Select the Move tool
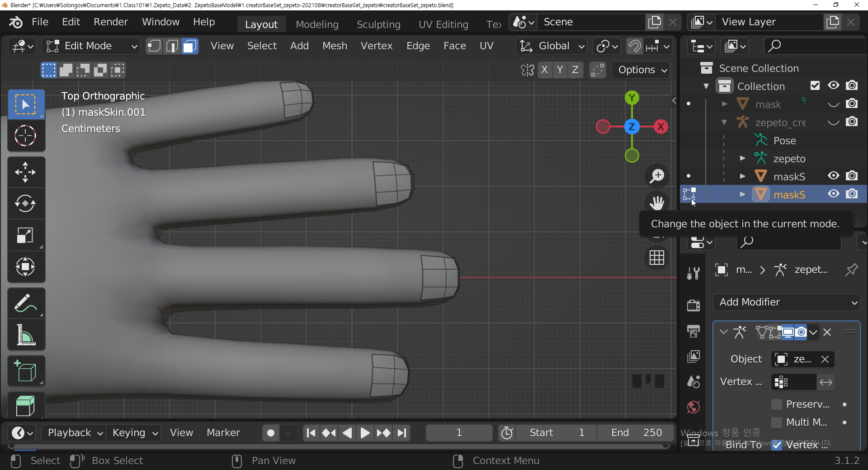 tap(26, 172)
